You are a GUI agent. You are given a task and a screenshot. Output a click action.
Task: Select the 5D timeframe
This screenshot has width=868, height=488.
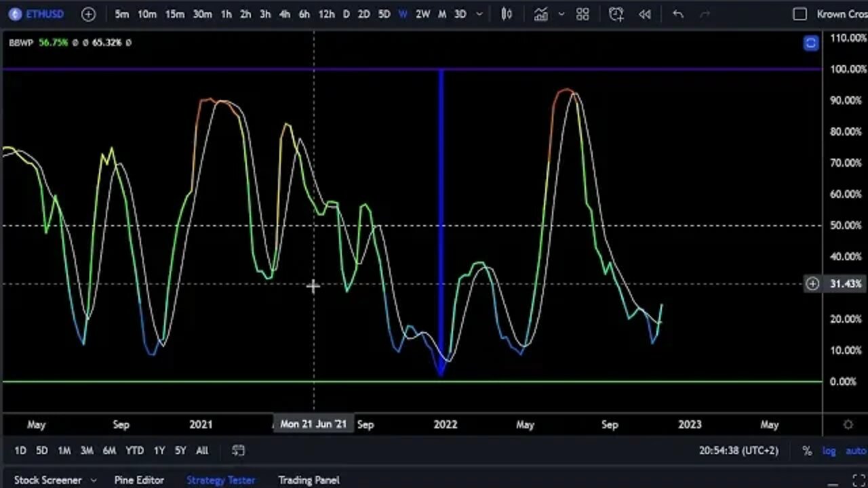click(x=384, y=14)
